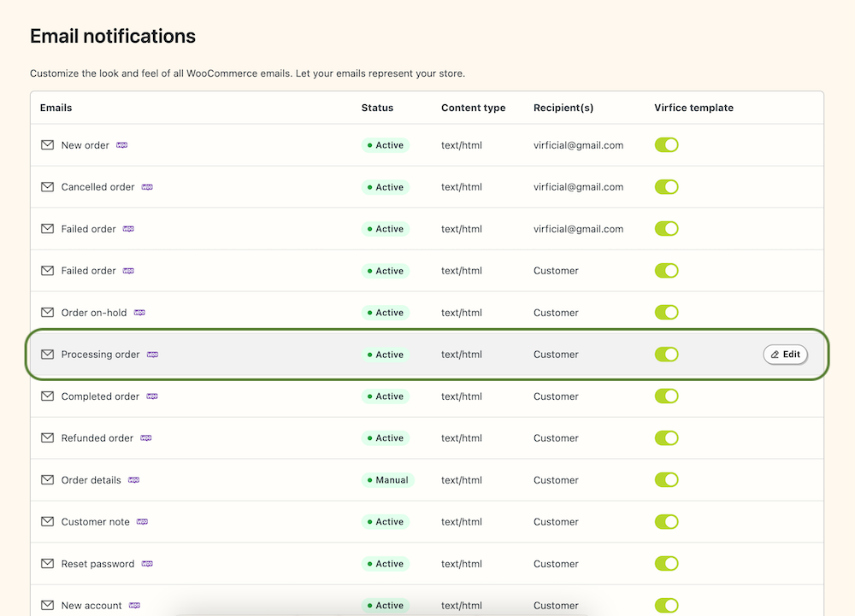Open the Edit button on Processing order
The width and height of the screenshot is (855, 616).
pos(785,355)
